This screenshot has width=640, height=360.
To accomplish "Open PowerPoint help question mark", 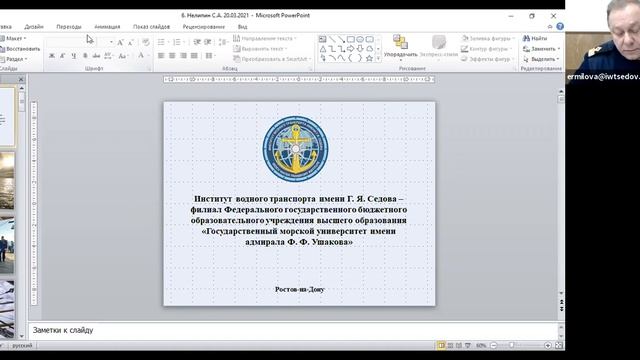I will tap(560, 27).
